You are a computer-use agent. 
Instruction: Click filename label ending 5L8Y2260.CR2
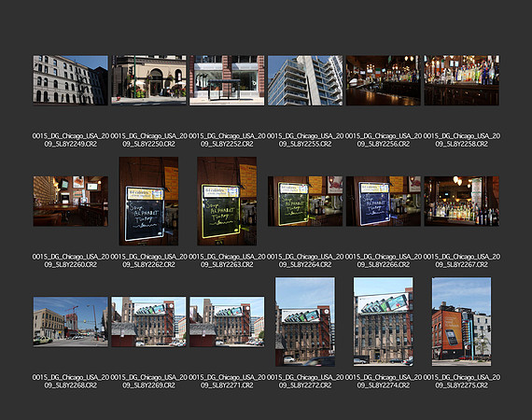click(71, 260)
